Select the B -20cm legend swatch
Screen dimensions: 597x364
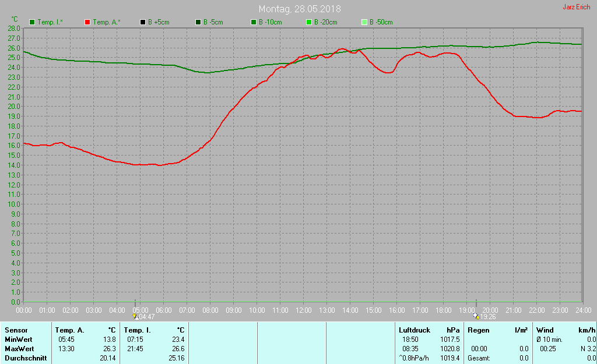(x=309, y=22)
